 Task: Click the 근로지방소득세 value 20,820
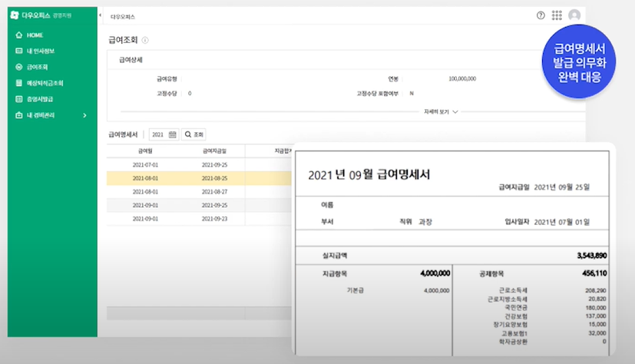597,299
